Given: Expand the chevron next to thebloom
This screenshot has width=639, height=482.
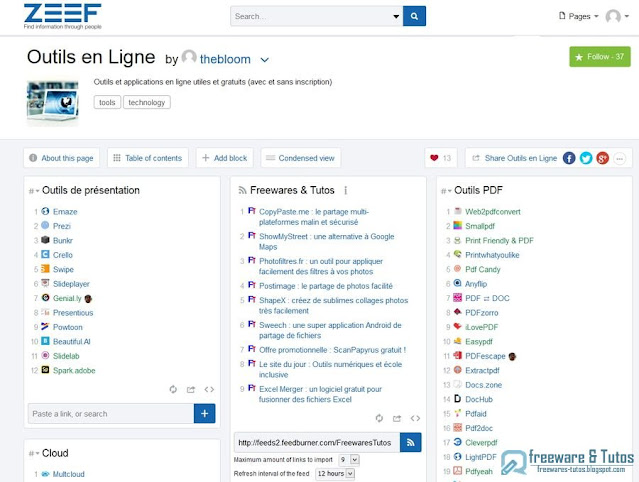Looking at the screenshot, I should coord(264,60).
